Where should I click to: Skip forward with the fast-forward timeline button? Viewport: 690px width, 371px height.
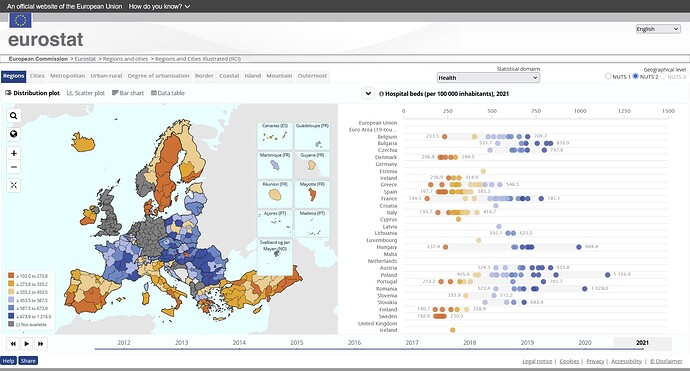point(40,344)
